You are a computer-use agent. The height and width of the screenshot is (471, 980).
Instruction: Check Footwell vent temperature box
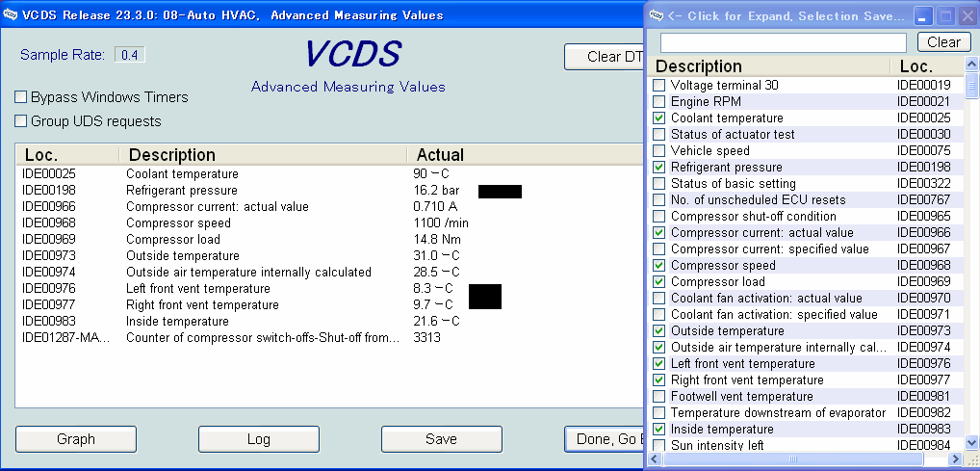tap(659, 397)
